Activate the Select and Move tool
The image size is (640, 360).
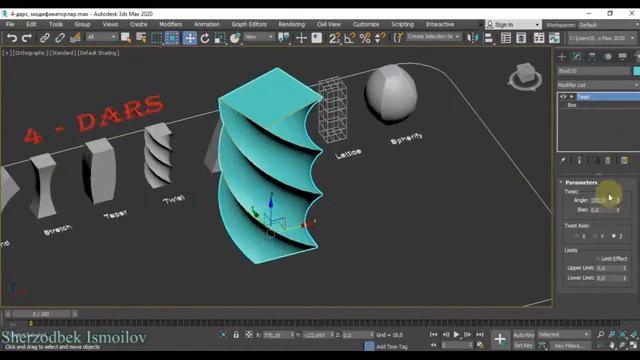tap(190, 38)
